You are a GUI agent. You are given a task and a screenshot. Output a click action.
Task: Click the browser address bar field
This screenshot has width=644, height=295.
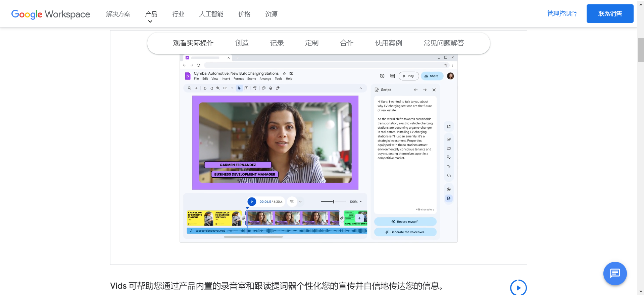326,65
